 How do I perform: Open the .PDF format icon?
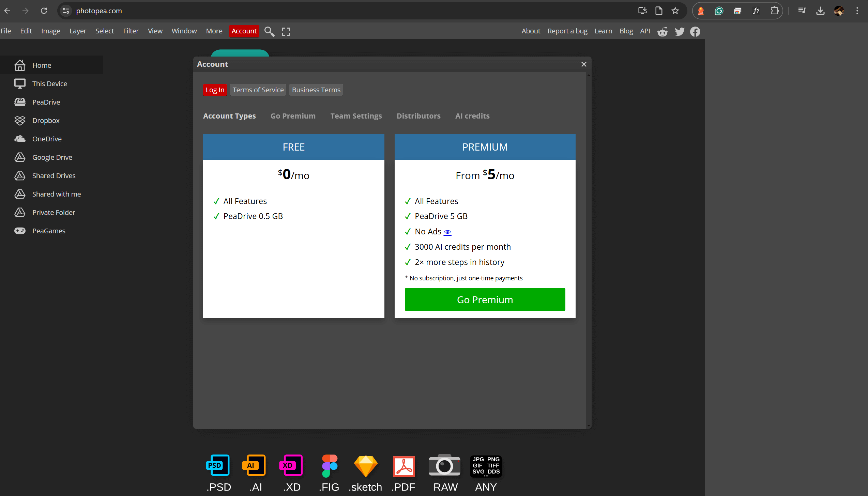(x=404, y=466)
